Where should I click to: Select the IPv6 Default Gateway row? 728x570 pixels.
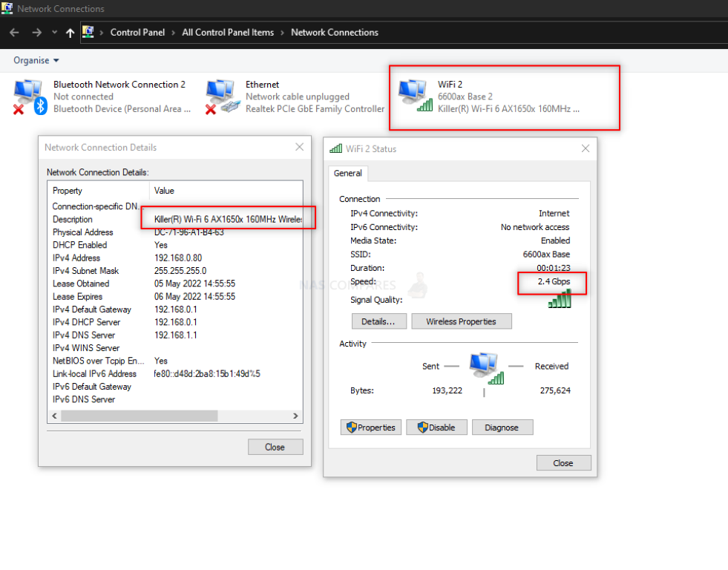(x=177, y=387)
